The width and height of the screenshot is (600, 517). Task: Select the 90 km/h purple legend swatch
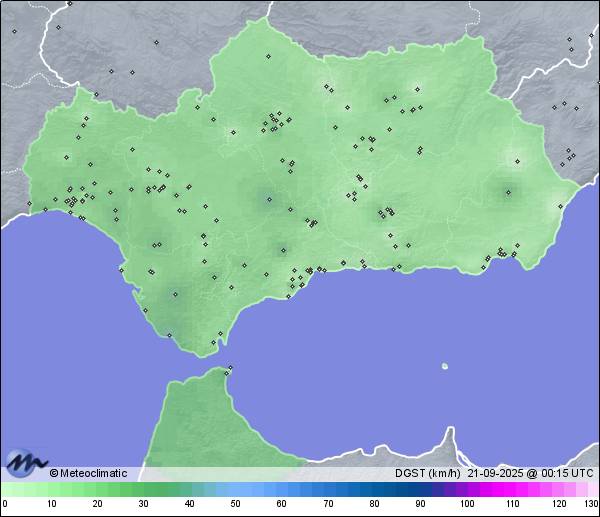(421, 489)
